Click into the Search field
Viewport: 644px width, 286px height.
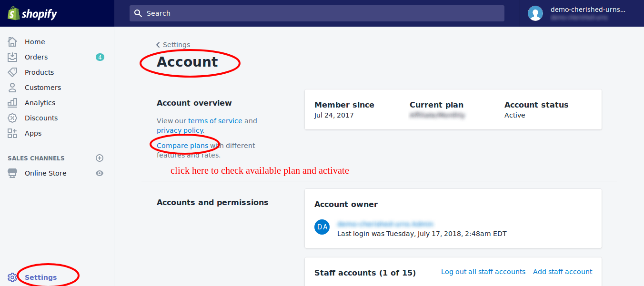click(x=317, y=13)
